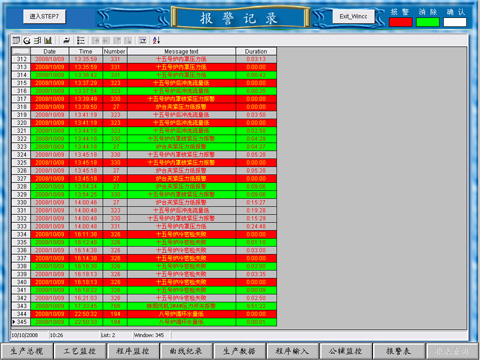Open the 公辅监控 screen
Screen dimensions: 480x360
click(345, 351)
